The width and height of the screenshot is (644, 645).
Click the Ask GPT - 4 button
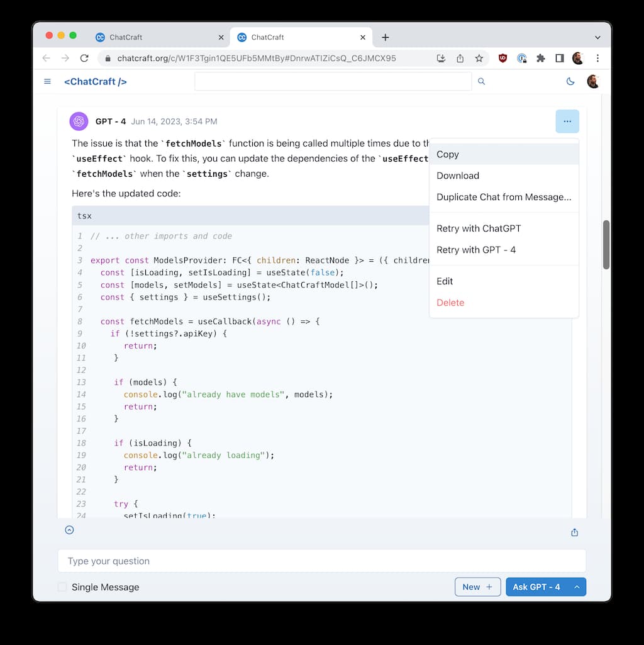coord(536,587)
